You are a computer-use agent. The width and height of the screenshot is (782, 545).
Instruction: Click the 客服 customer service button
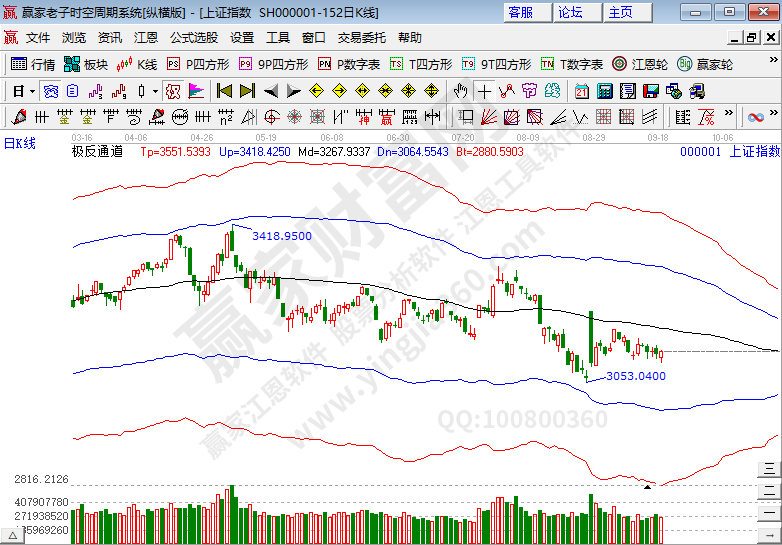pos(521,12)
